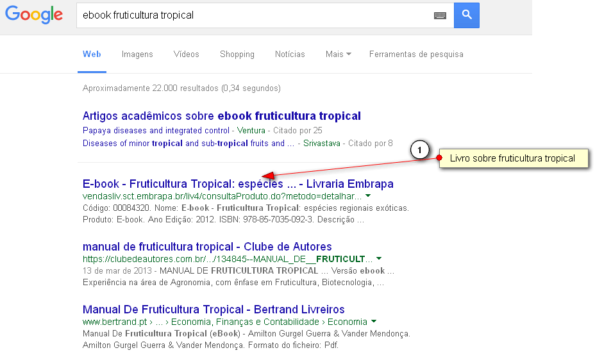Open dropdown arrow beside Clube de Autores URL
This screenshot has height=364, width=595.
(x=379, y=259)
